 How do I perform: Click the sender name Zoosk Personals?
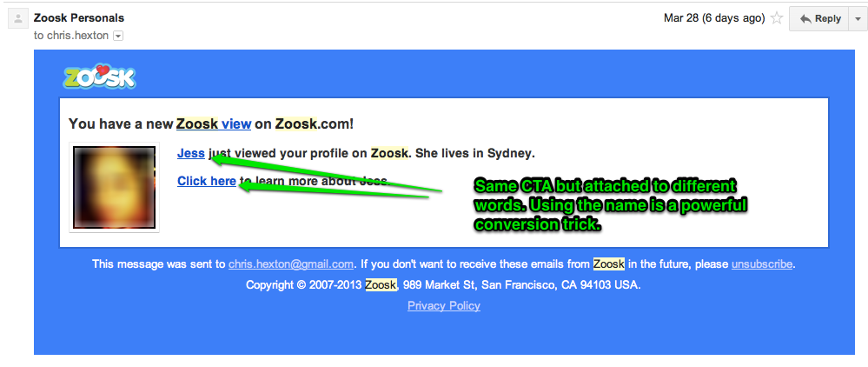pos(78,17)
